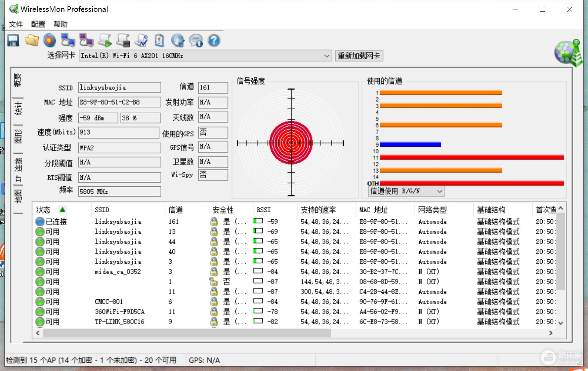Image resolution: width=588 pixels, height=371 pixels.
Task: Click the padlock icon in 360WiFi-F9D5CA row
Action: (x=214, y=311)
